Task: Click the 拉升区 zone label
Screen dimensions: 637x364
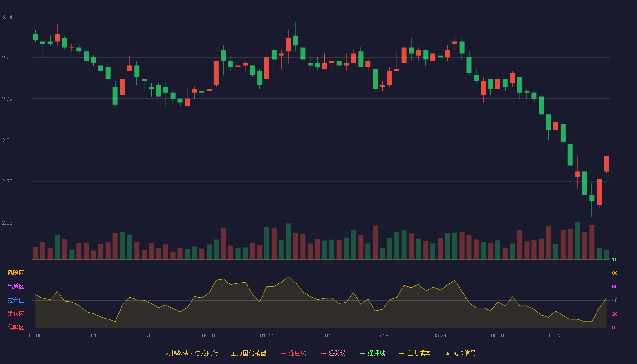Action: 15,300
